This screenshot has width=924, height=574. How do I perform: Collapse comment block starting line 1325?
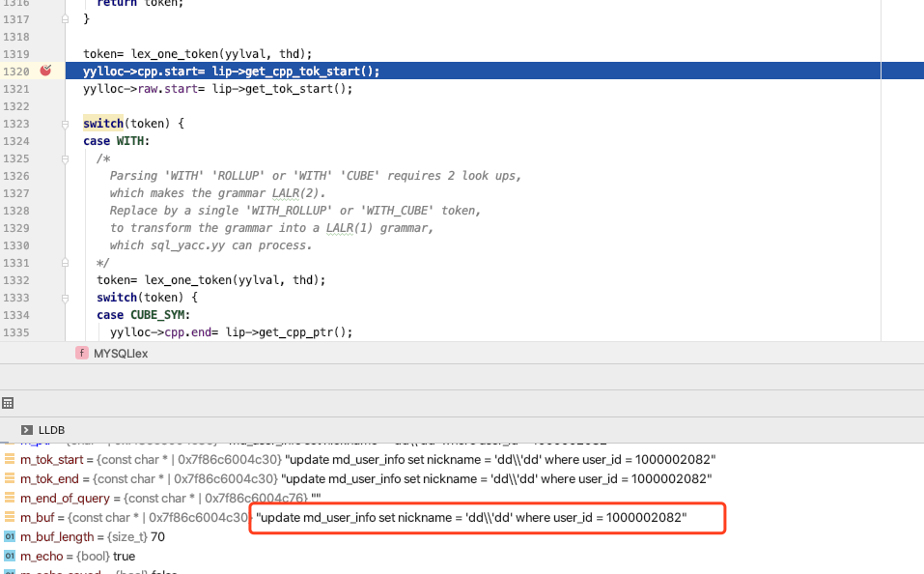click(x=65, y=158)
